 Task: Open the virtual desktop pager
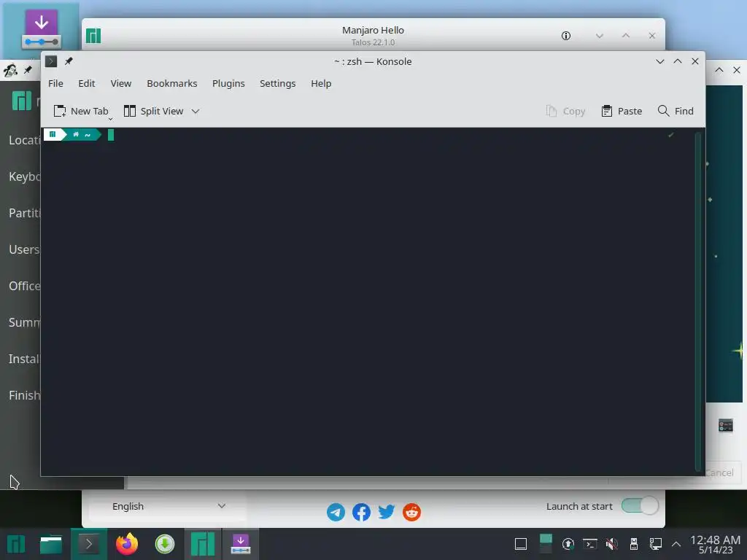[x=546, y=543]
